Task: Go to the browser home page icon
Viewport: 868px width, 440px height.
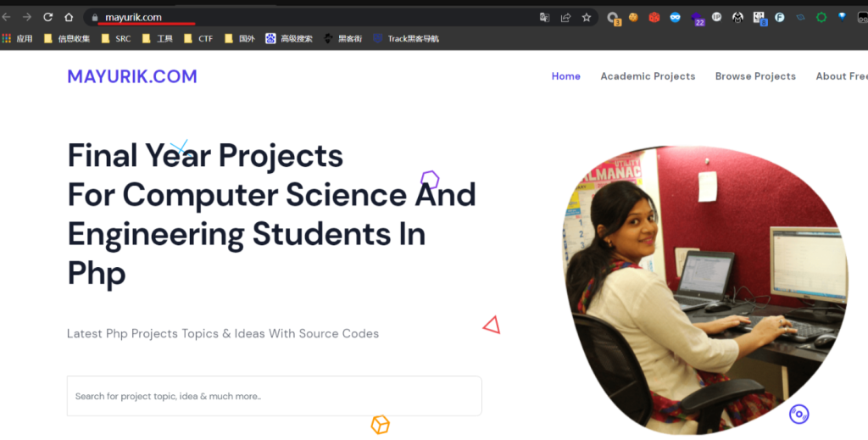Action: point(69,17)
